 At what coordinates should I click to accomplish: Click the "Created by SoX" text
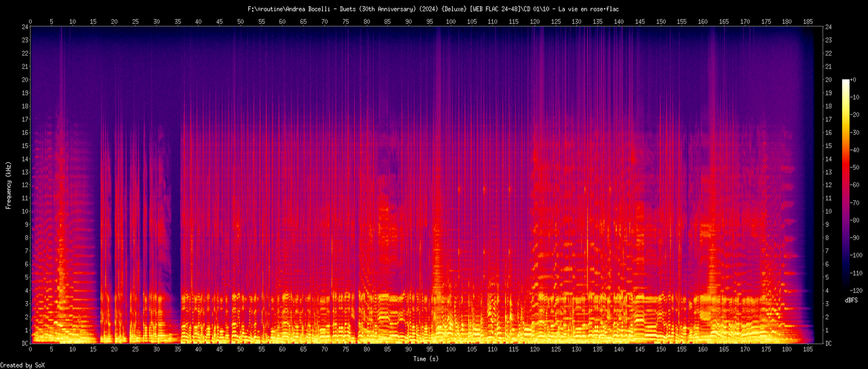click(22, 365)
